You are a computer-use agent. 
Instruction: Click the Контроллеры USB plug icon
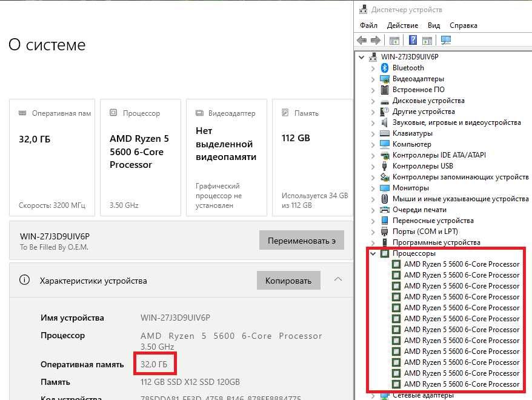click(384, 166)
